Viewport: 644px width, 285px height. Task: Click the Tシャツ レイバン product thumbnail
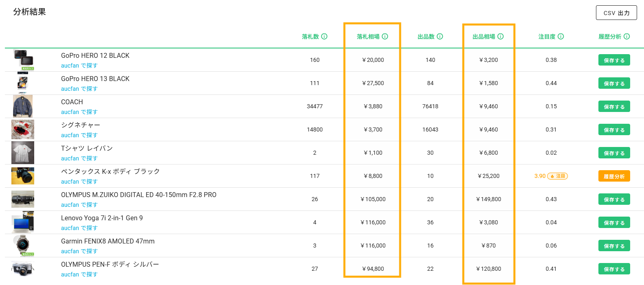(23, 153)
